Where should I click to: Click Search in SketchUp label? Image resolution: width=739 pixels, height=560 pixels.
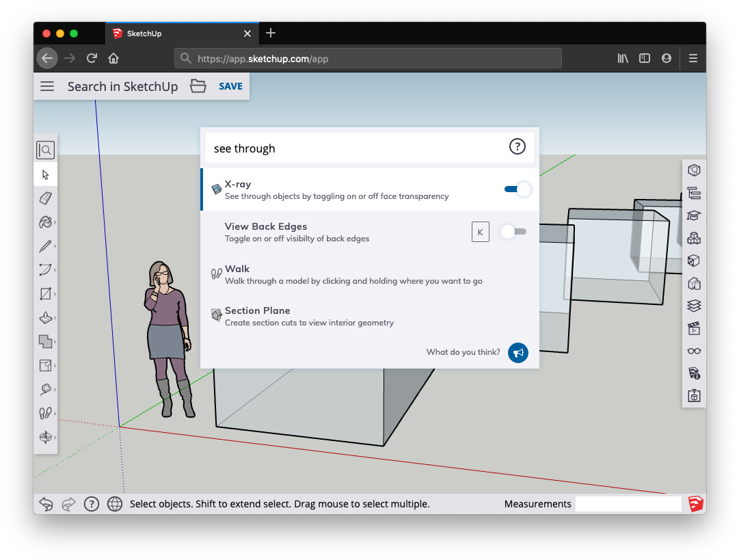click(x=122, y=87)
